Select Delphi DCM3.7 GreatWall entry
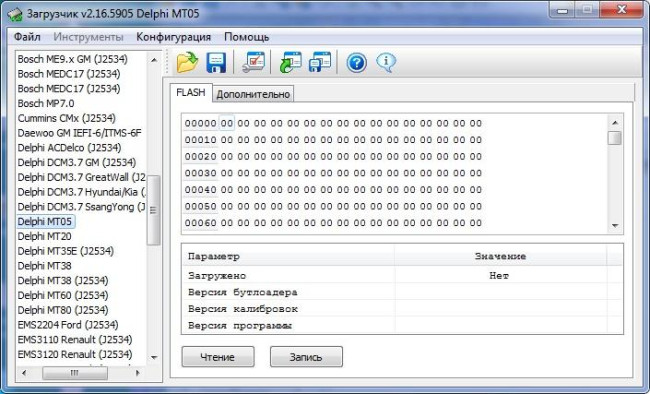 (81, 177)
